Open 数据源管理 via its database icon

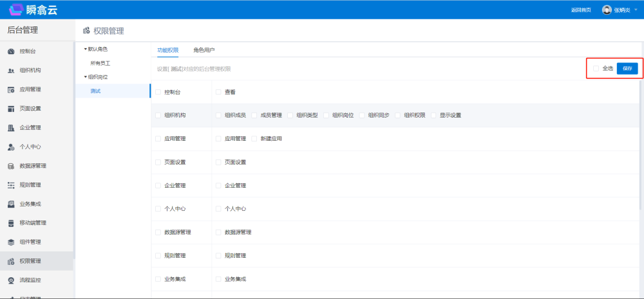[x=11, y=166]
